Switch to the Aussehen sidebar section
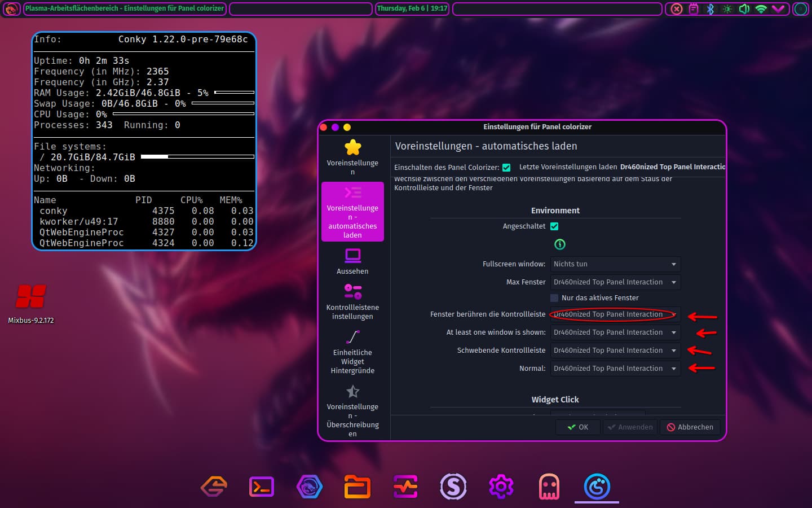This screenshot has width=812, height=508. pos(352,261)
